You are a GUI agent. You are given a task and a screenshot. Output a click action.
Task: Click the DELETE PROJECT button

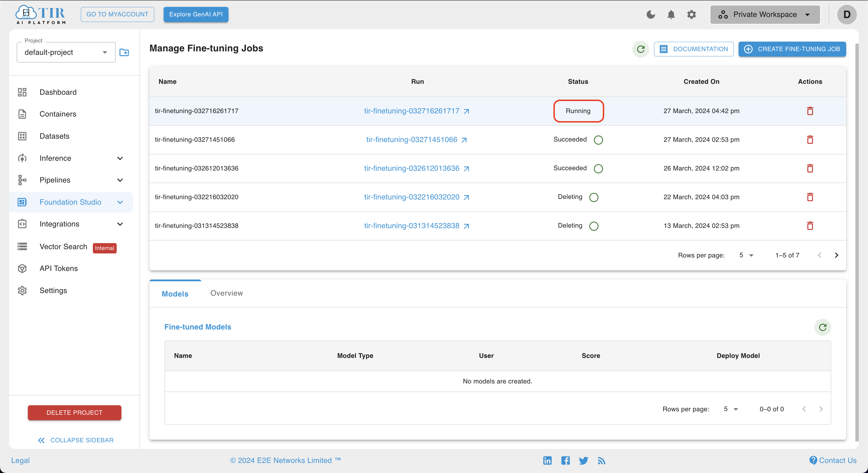[x=74, y=413]
